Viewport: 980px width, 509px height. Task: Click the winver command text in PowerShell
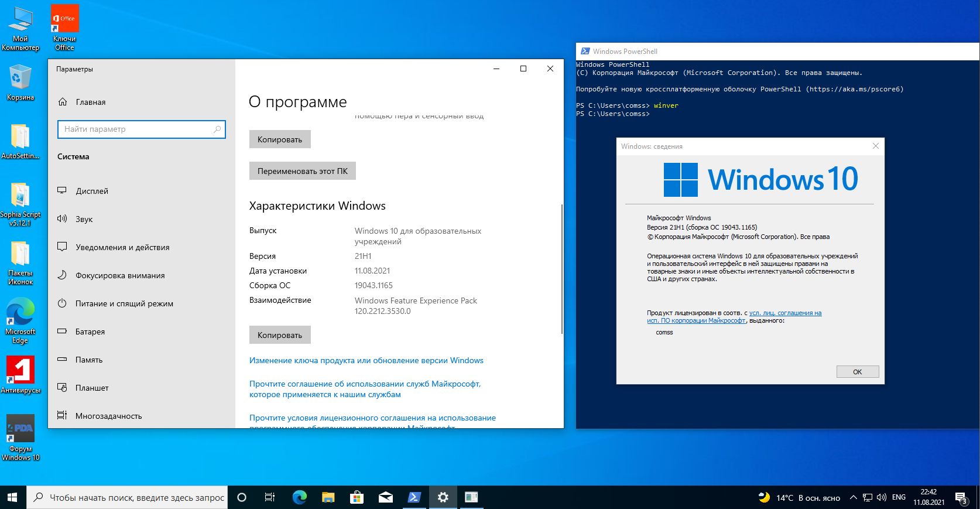666,105
